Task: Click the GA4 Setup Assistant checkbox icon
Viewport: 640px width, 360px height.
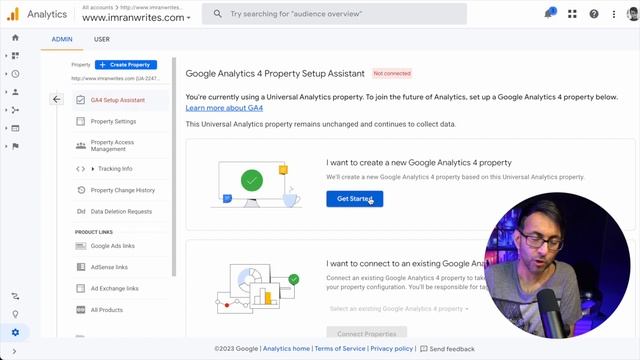Action: point(80,100)
